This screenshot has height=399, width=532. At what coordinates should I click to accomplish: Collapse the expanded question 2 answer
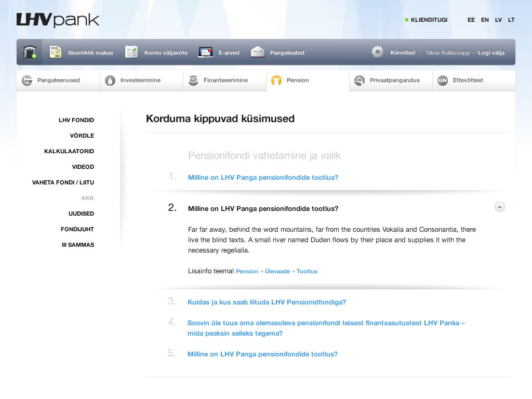(499, 207)
